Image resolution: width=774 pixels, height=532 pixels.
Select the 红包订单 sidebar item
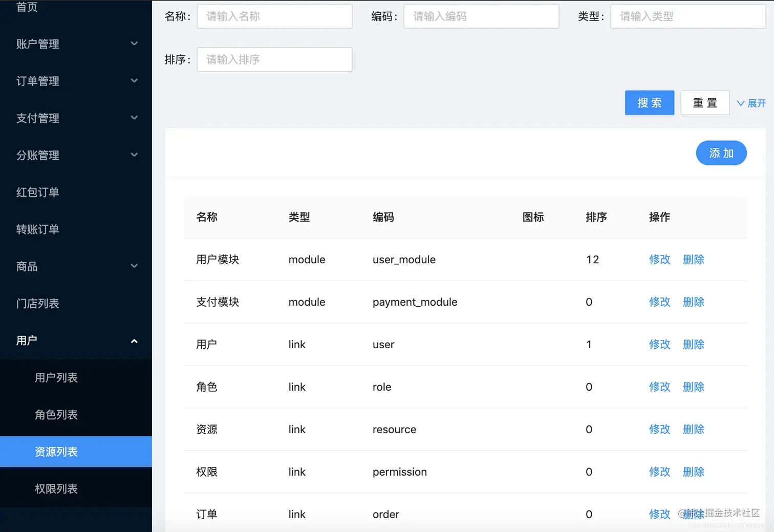pyautogui.click(x=36, y=192)
